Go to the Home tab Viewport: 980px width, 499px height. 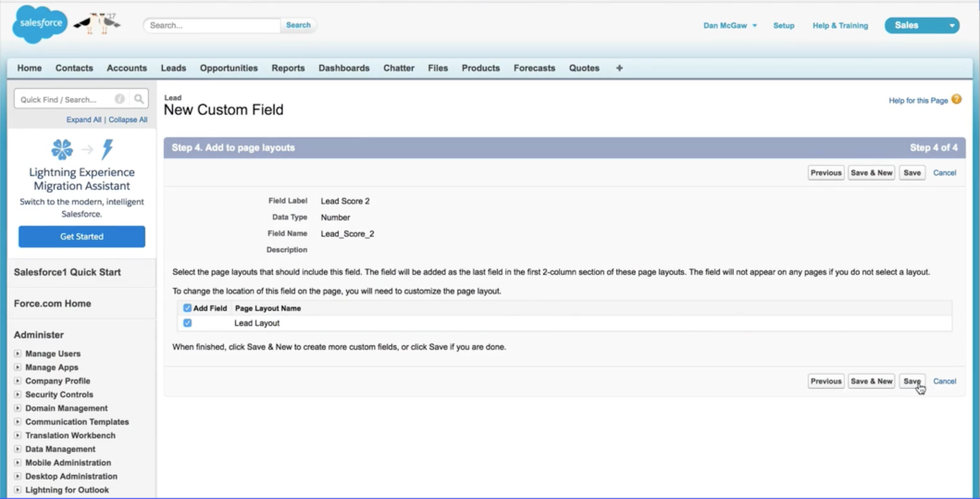pyautogui.click(x=30, y=69)
